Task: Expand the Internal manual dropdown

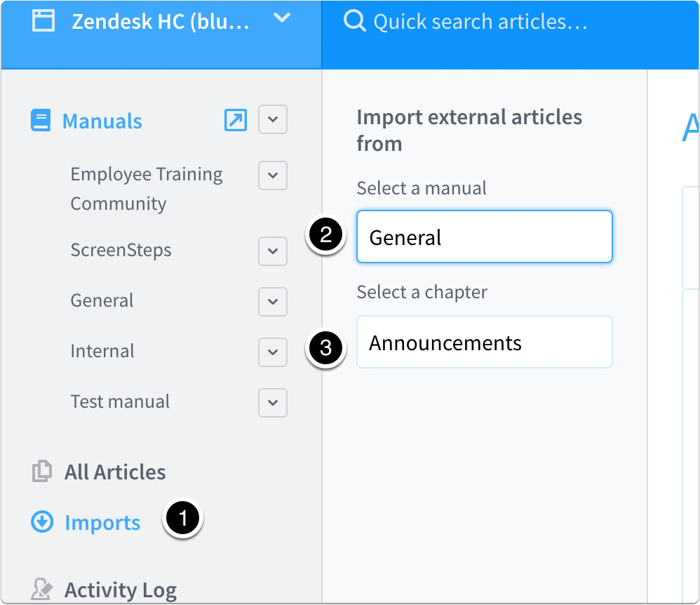Action: tap(273, 352)
